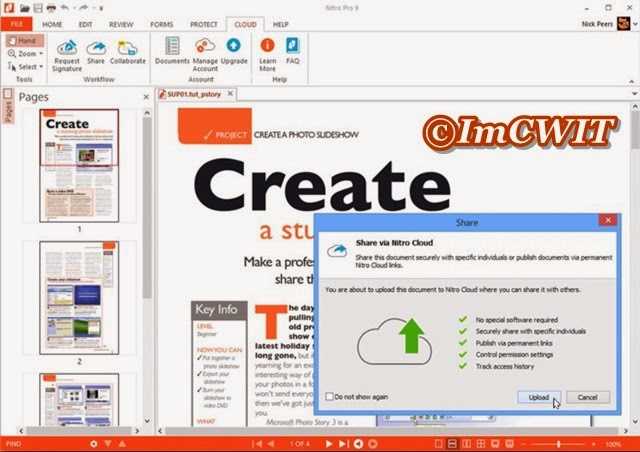Select the SUP01.tut_pstory document tab
The height and width of the screenshot is (452, 640).
click(x=194, y=94)
